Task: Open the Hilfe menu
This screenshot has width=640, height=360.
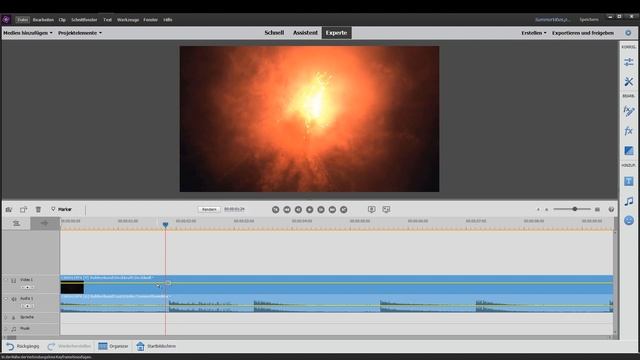Action: [x=168, y=20]
